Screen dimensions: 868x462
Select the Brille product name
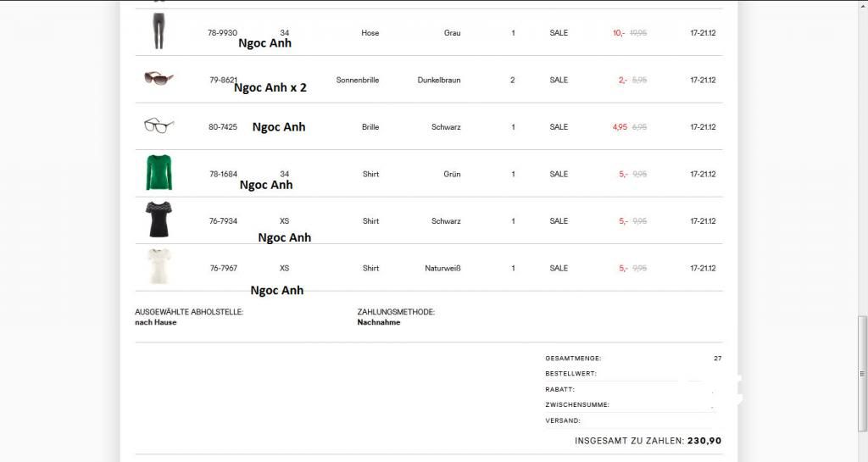pyautogui.click(x=370, y=127)
